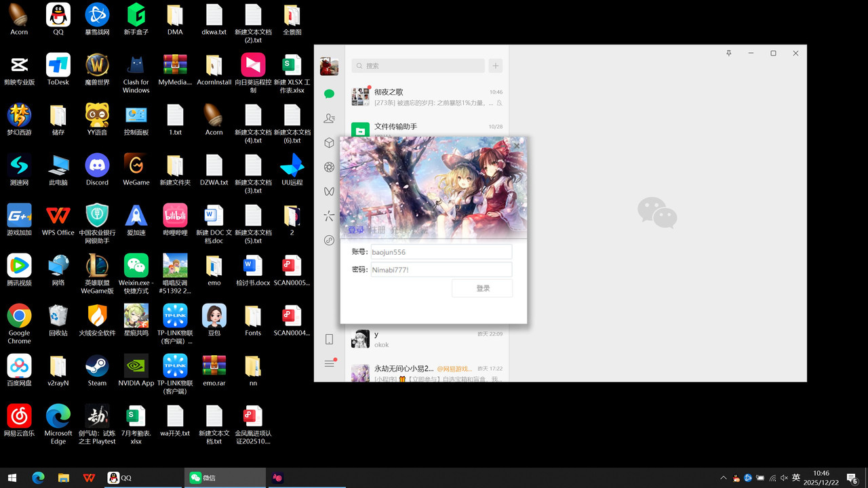Toggle the 英 input method indicator
Screen dimensions: 868x488
[x=796, y=478]
